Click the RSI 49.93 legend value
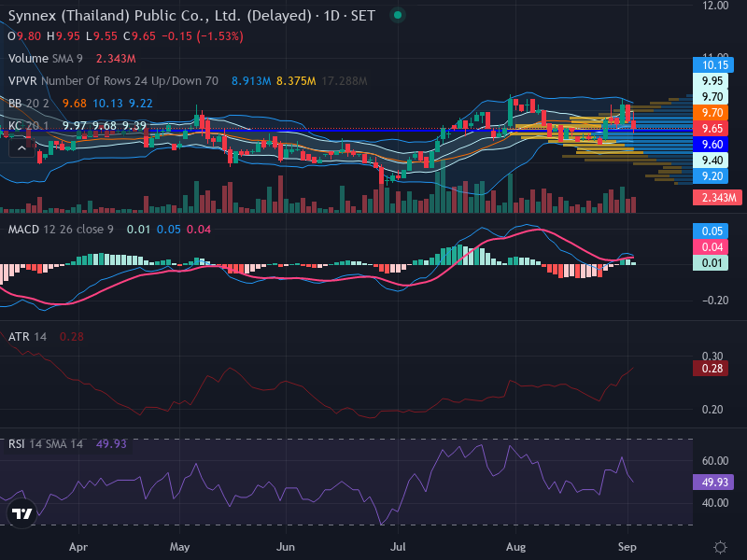Image resolution: width=747 pixels, height=560 pixels. click(x=111, y=444)
